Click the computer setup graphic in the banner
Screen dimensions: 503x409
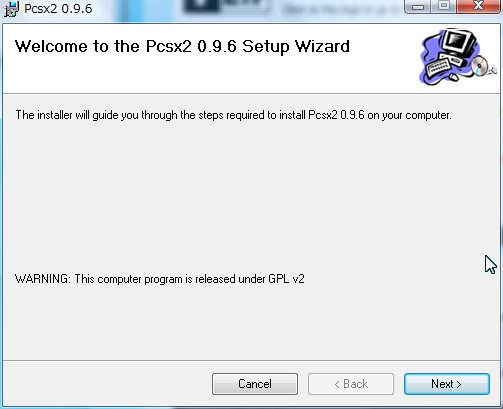(458, 57)
